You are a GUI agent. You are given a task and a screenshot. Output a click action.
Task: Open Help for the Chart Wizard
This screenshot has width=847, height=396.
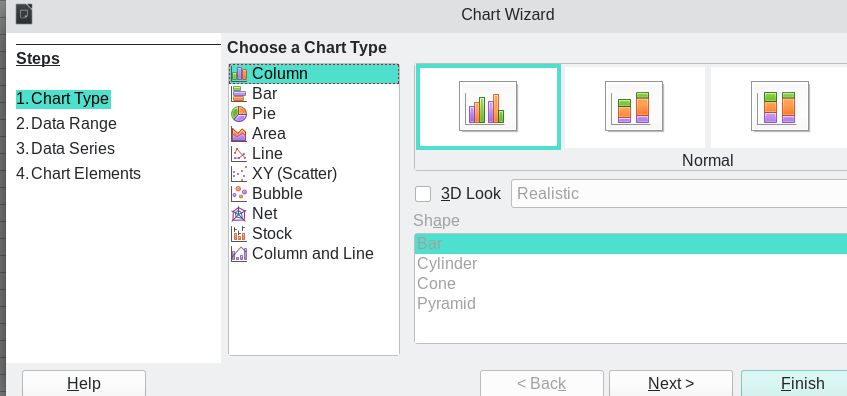coord(84,383)
